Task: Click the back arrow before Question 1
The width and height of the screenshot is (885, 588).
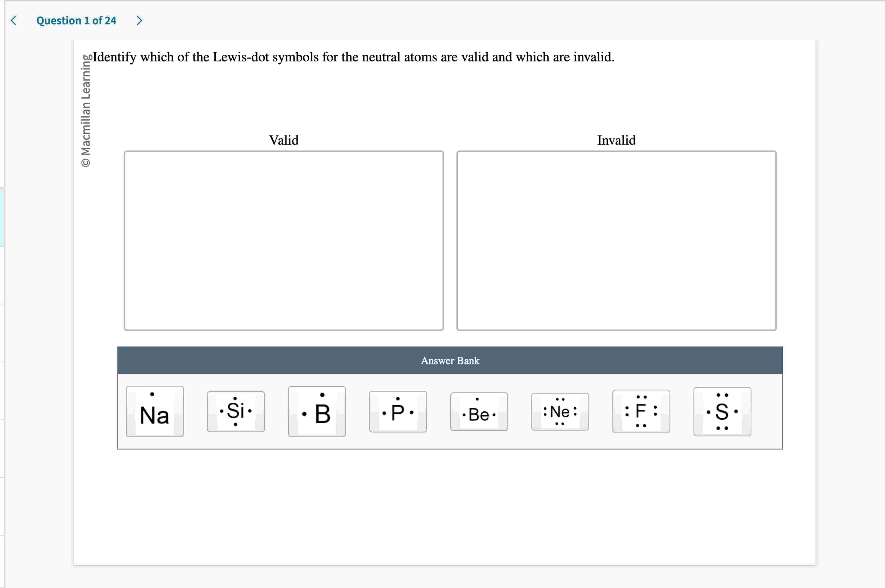Action: click(13, 21)
